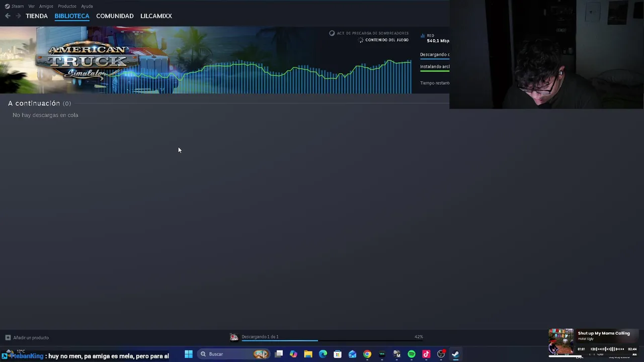The height and width of the screenshot is (362, 644).
Task: Click the 'Instalando' status line
Action: (x=435, y=66)
